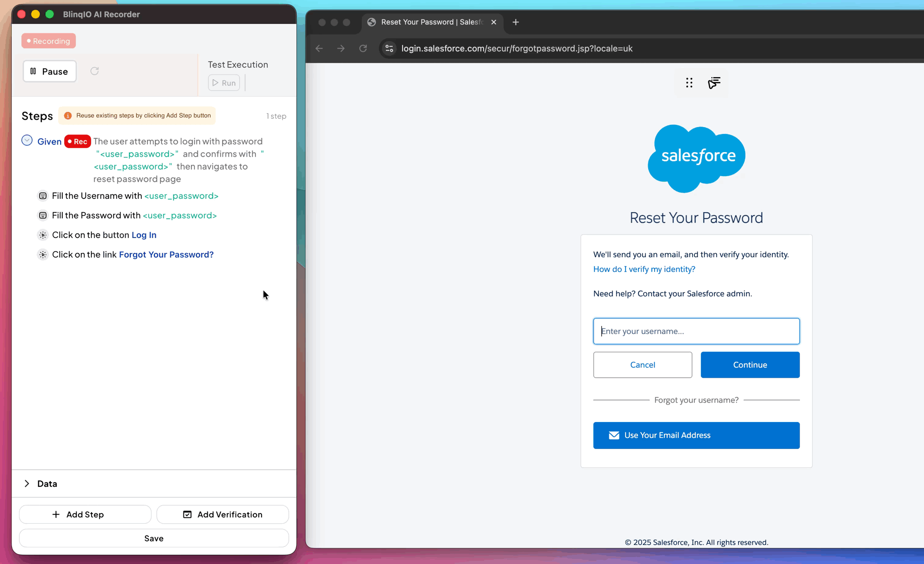Click the six-dot drag handle icon
This screenshot has height=564, width=924.
point(689,83)
